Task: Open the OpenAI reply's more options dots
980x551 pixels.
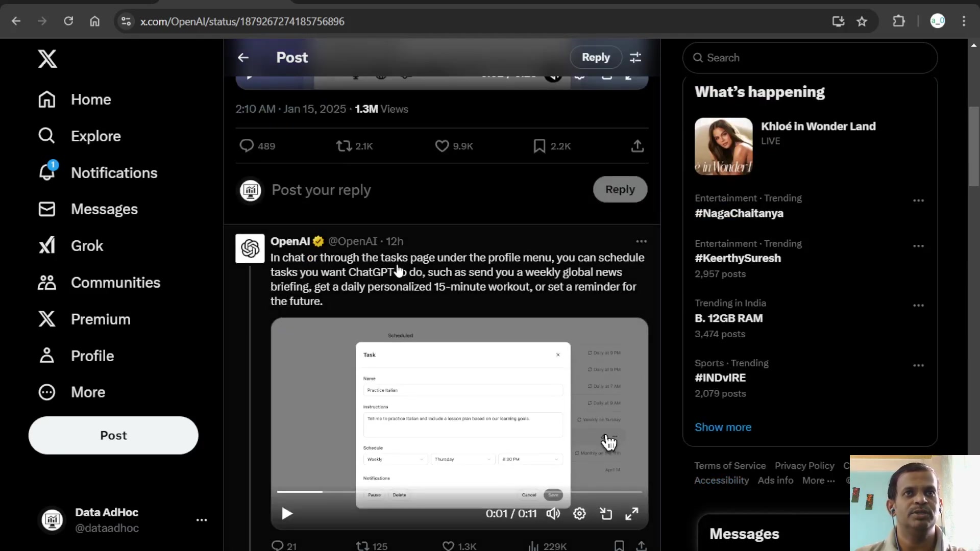Action: [642, 241]
